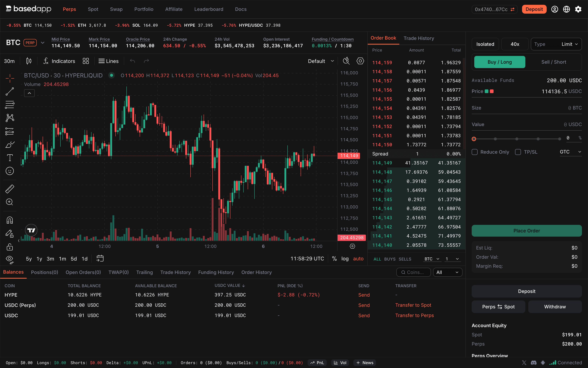Click the order size slider handle
Viewport: 588px width, 368px height.
tap(474, 139)
